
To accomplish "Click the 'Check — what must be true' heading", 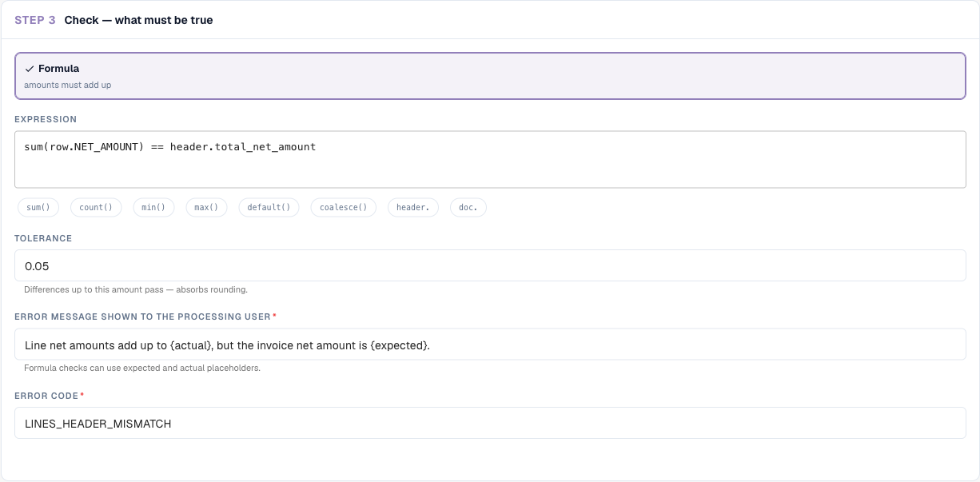I will click(138, 20).
